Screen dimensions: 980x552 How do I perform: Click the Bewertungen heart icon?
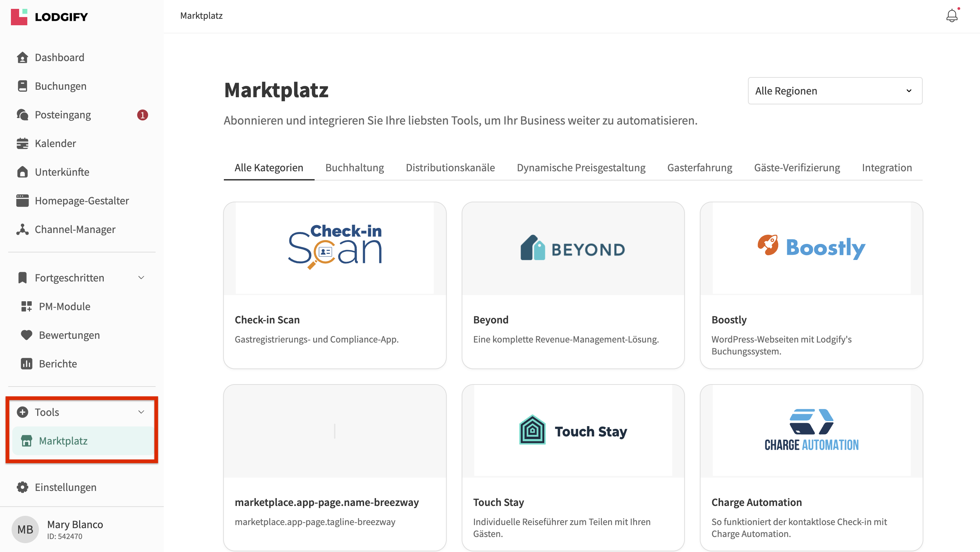click(x=26, y=335)
